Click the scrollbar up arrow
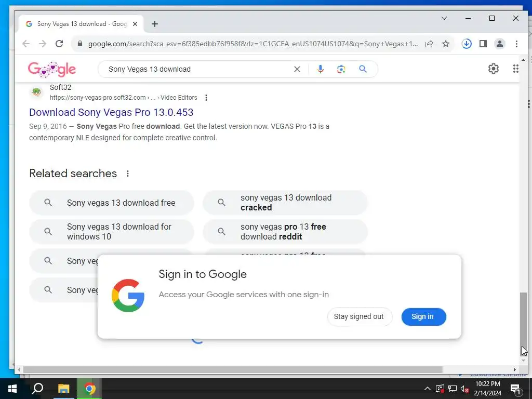The width and height of the screenshot is (532, 399). tap(524, 60)
